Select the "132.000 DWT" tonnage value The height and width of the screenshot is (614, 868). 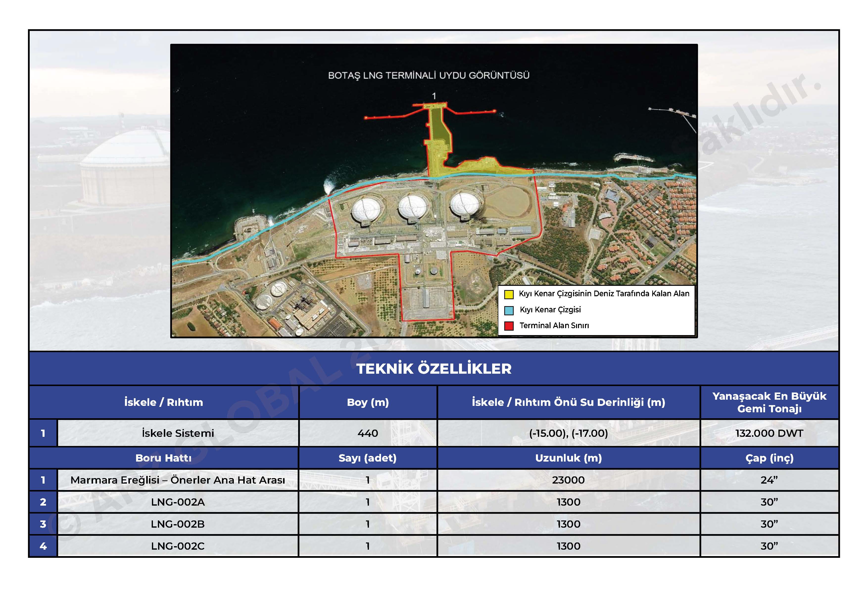pyautogui.click(x=769, y=433)
